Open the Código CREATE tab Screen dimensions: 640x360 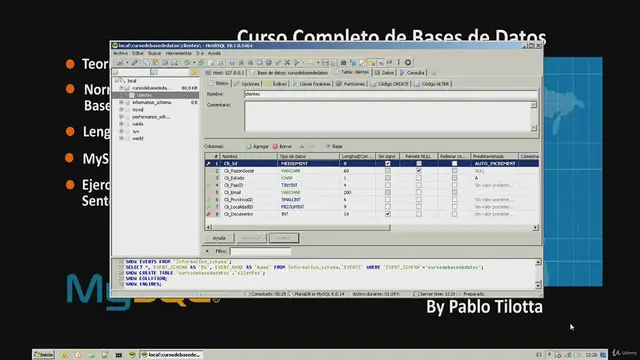point(390,84)
